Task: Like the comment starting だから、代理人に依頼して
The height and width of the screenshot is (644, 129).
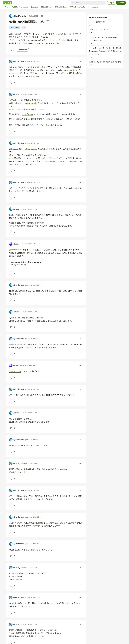Action: (11, 506)
